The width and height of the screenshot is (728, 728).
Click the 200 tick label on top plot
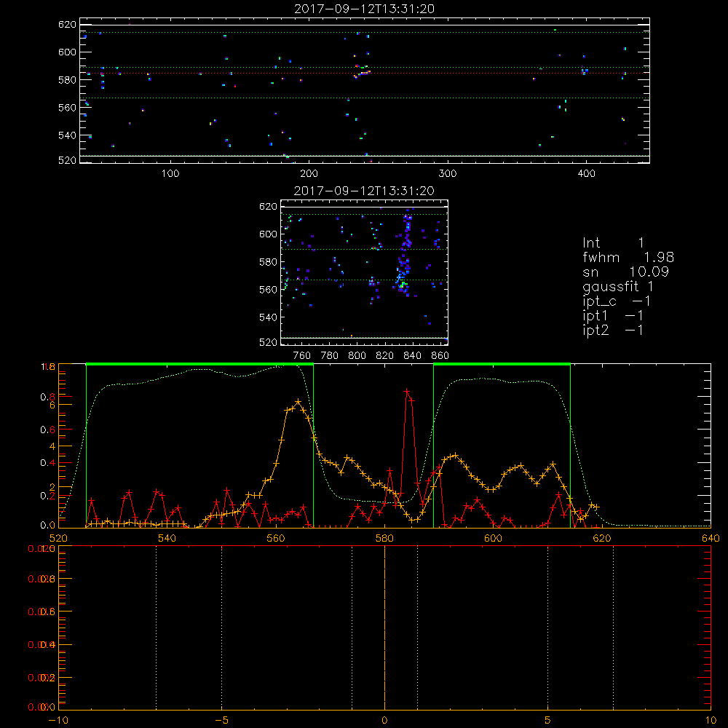click(309, 174)
